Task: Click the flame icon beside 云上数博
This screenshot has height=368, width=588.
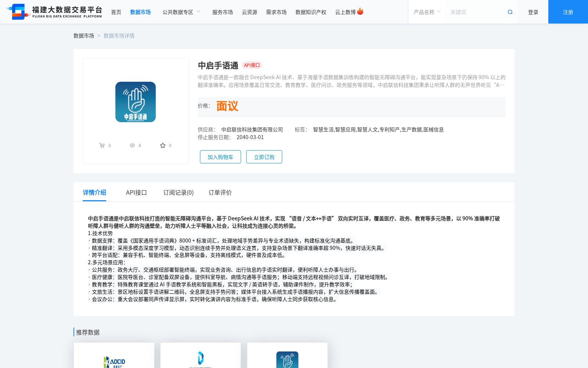Action: pyautogui.click(x=360, y=11)
